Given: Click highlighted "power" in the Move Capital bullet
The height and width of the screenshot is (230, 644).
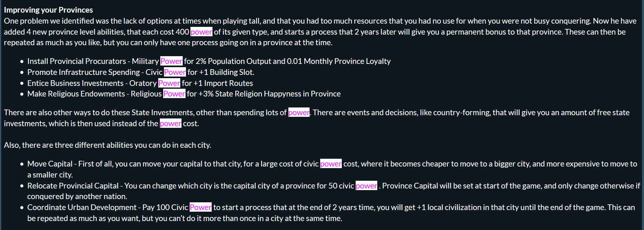Looking at the screenshot, I should coord(331,164).
